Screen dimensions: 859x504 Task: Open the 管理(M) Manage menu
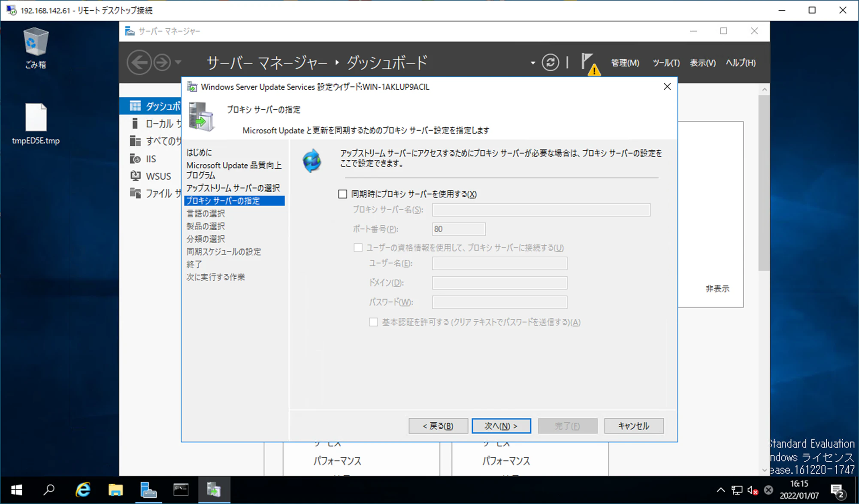625,63
